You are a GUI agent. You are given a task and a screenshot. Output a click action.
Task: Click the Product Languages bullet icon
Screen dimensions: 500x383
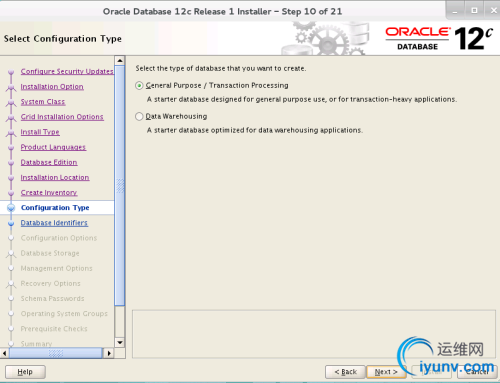pos(11,147)
